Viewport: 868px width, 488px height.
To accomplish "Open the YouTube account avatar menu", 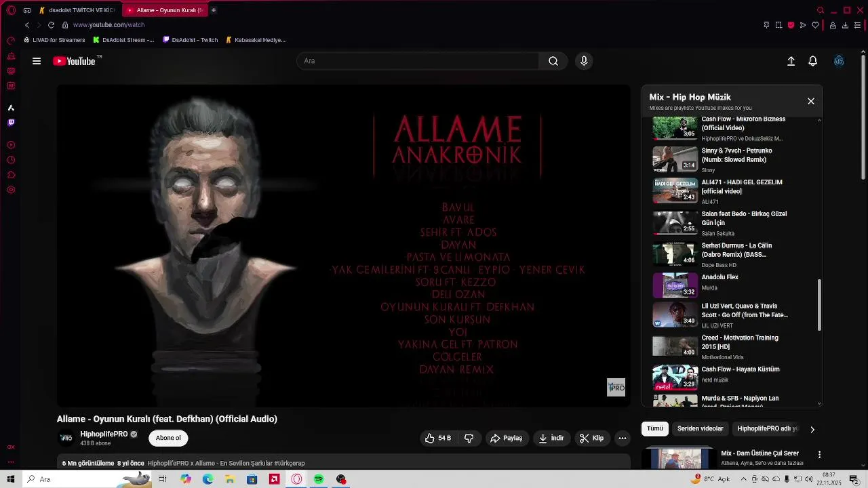I will (839, 61).
